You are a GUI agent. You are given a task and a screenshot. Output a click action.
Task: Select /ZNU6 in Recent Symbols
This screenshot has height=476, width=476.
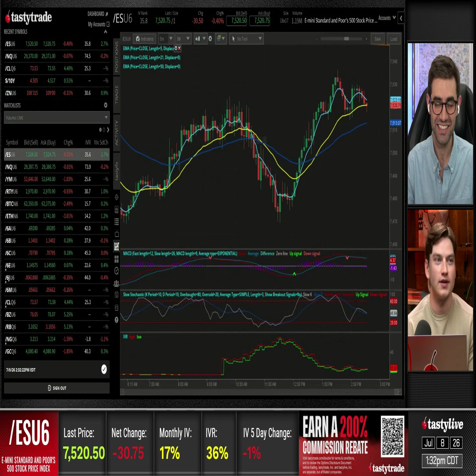[57, 93]
